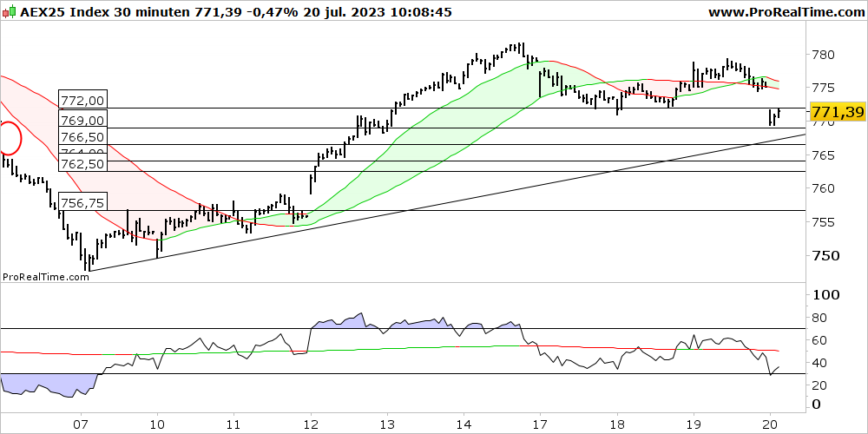Click the red circle marker on the chart
868x434 pixels.
[10, 138]
